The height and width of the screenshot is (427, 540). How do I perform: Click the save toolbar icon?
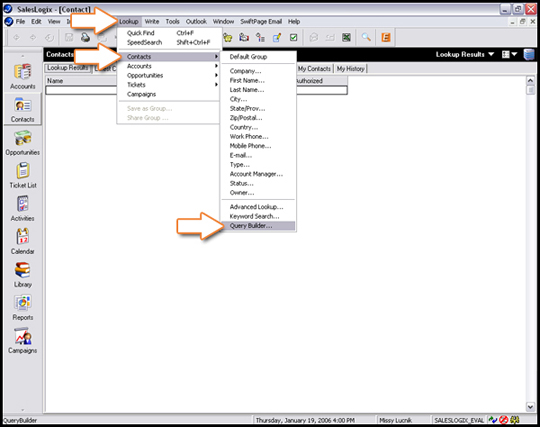[69, 37]
